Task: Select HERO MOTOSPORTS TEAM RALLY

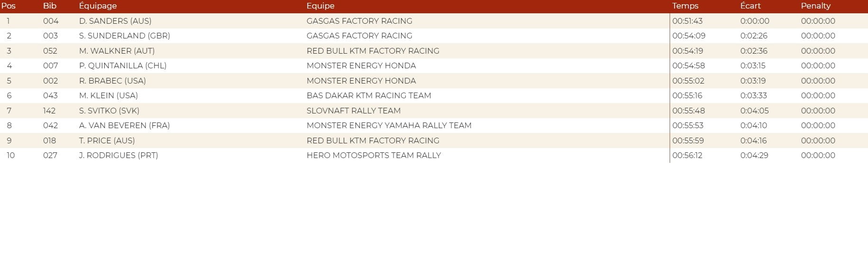Action: (x=374, y=155)
